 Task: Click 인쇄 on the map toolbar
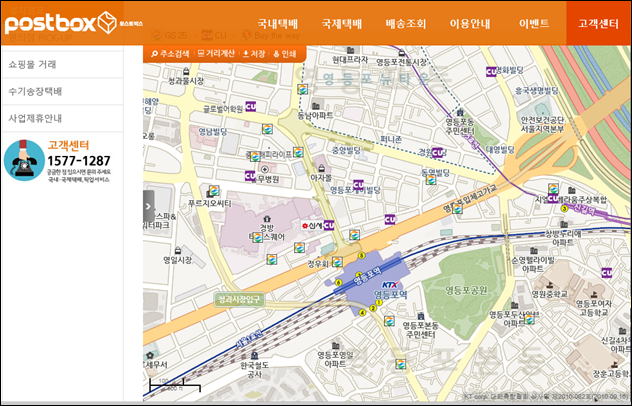tap(285, 54)
